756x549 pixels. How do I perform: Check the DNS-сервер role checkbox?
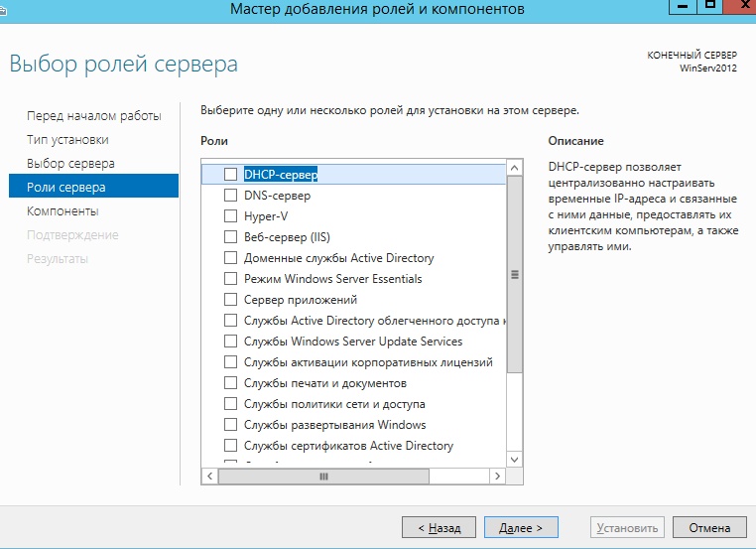point(230,195)
